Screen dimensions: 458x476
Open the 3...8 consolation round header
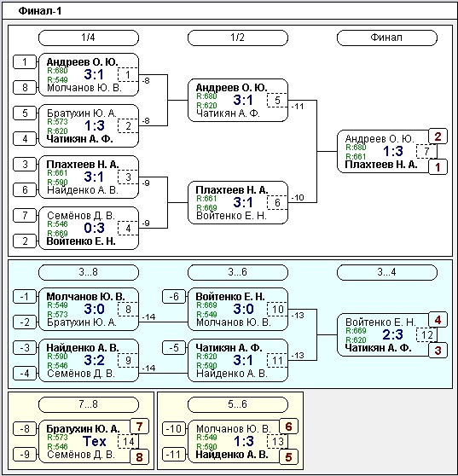[x=89, y=272]
